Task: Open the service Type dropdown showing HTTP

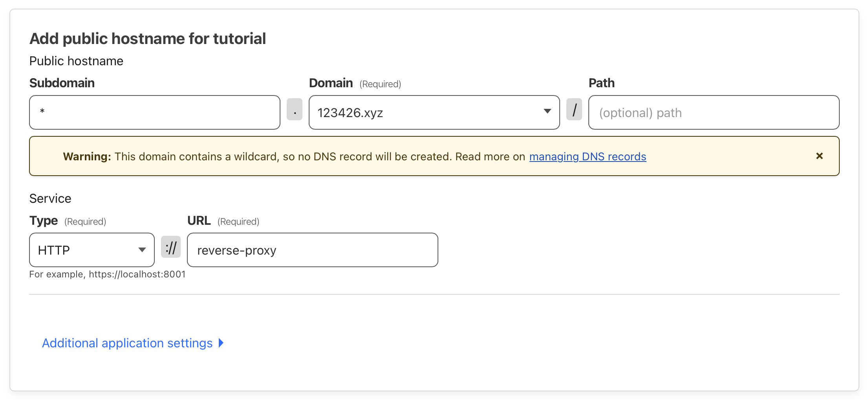Action: point(86,250)
